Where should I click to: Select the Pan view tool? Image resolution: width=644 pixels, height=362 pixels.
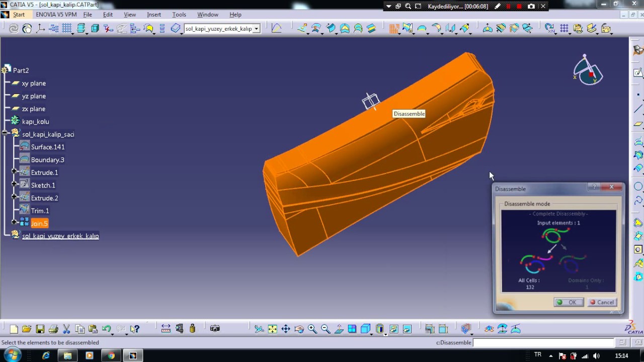286,329
